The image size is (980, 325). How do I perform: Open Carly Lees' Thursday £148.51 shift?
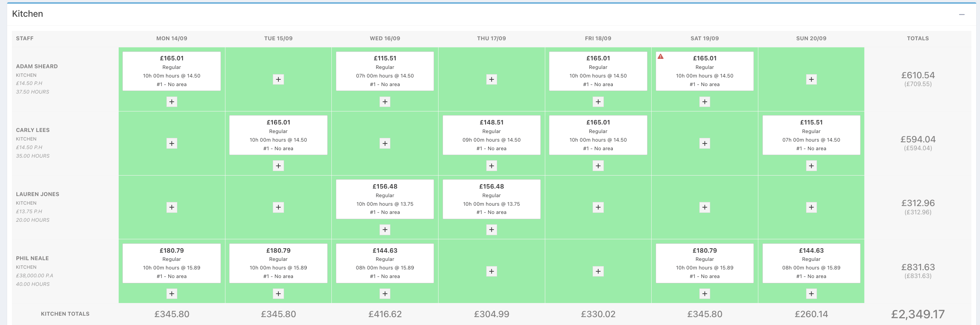coord(491,135)
